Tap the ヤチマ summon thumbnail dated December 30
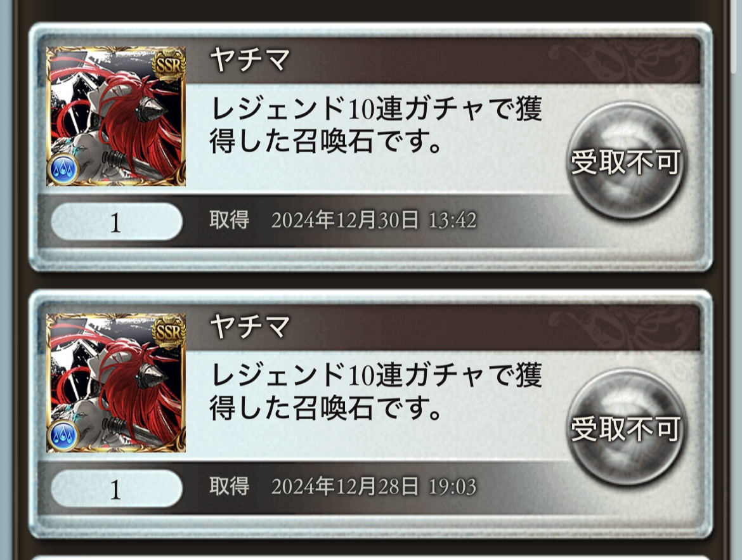The width and height of the screenshot is (742, 560). [x=116, y=116]
